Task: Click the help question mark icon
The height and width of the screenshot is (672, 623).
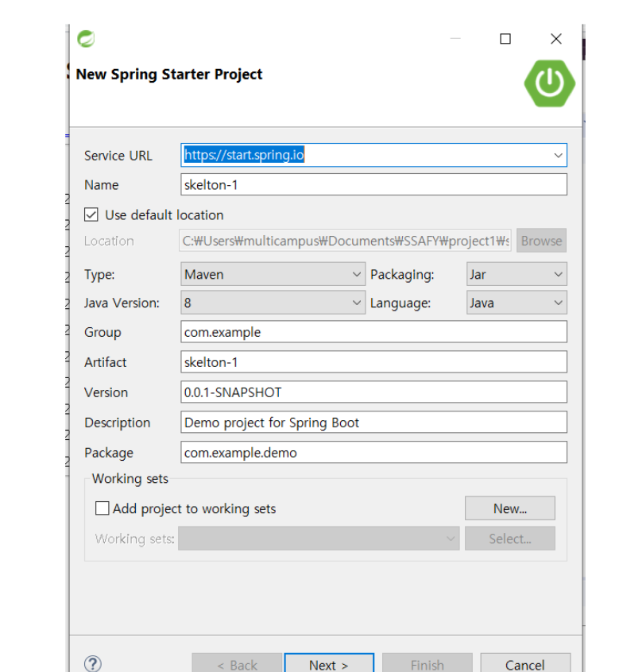Action: (93, 663)
